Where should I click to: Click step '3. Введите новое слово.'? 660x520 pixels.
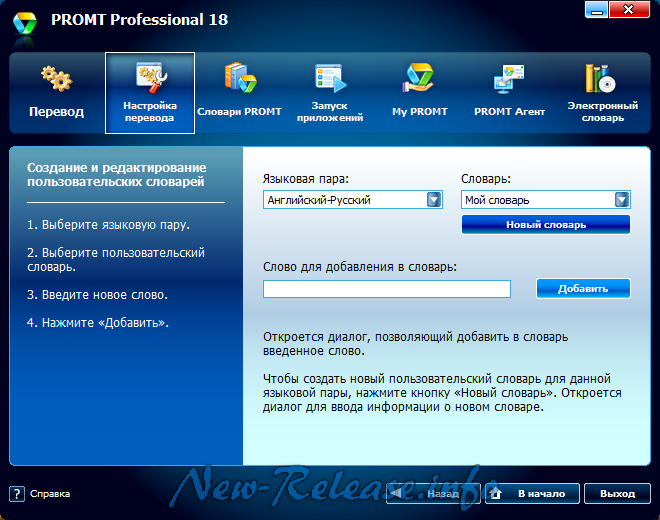tap(97, 295)
